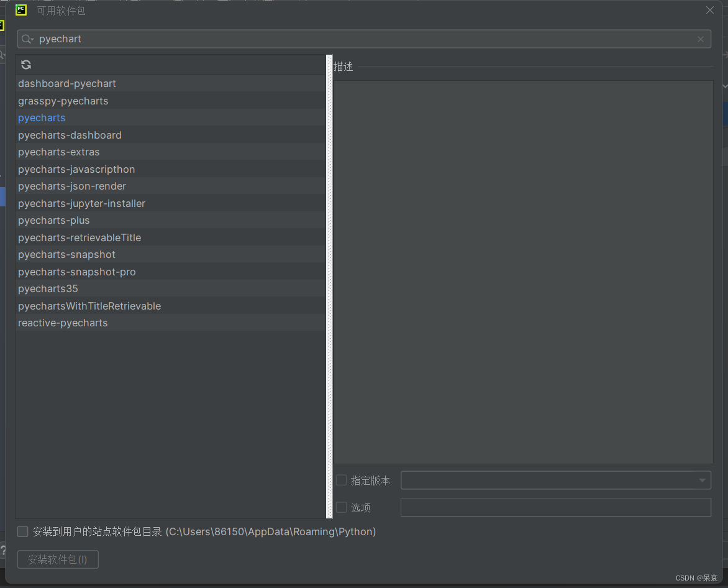Viewport: 728px width, 588px height.
Task: Click the PyCharm logo icon in the title bar
Action: tap(21, 10)
